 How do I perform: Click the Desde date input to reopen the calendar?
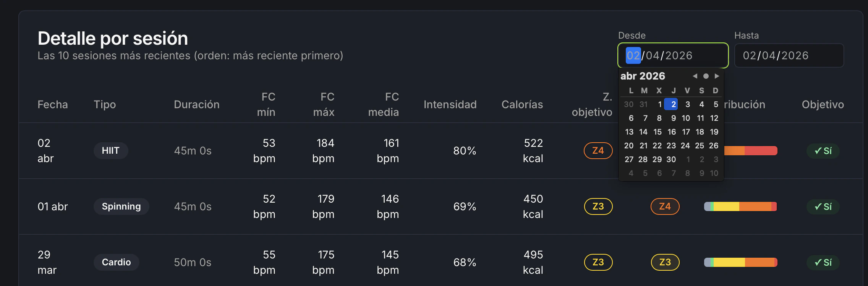(672, 55)
